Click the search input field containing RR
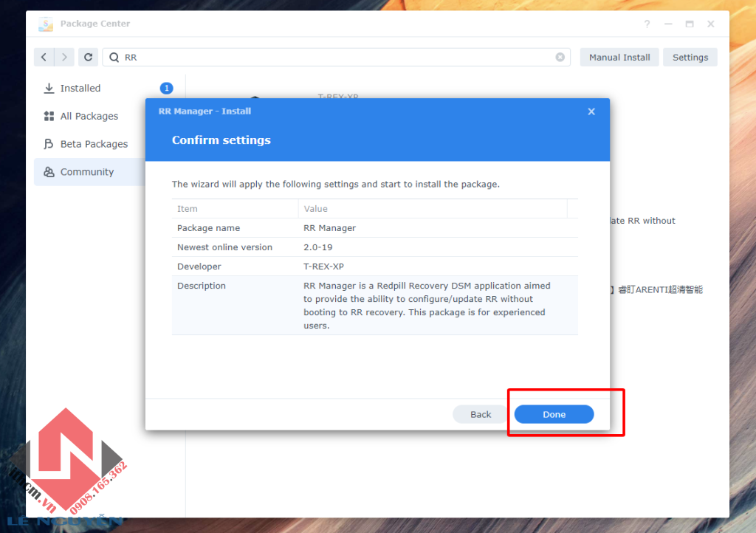The width and height of the screenshot is (756, 533). [332, 57]
